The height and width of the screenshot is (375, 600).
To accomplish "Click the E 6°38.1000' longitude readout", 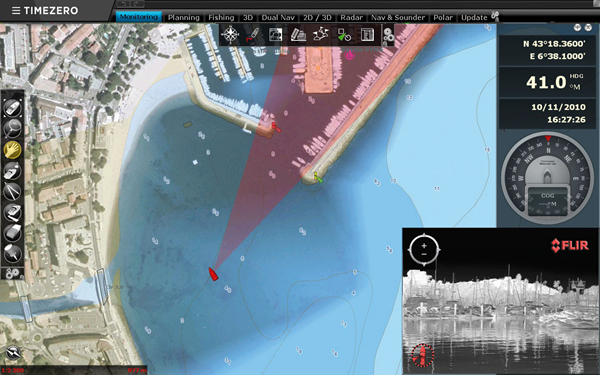I will click(557, 56).
